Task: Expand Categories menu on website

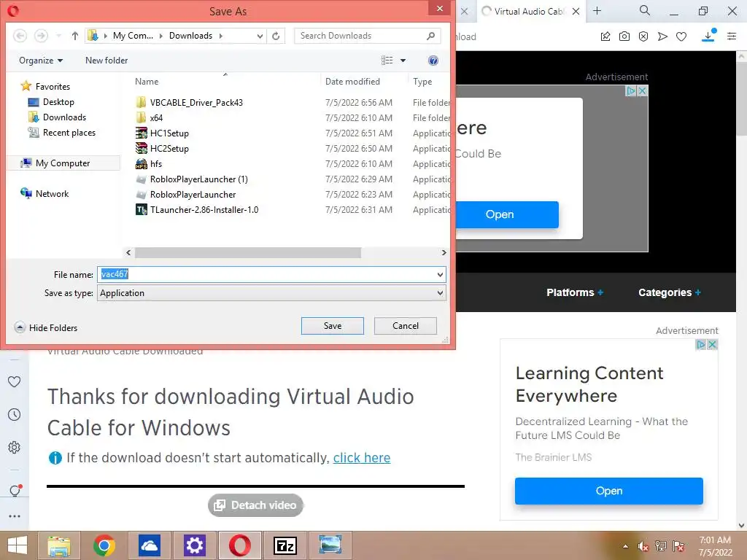Action: [670, 292]
